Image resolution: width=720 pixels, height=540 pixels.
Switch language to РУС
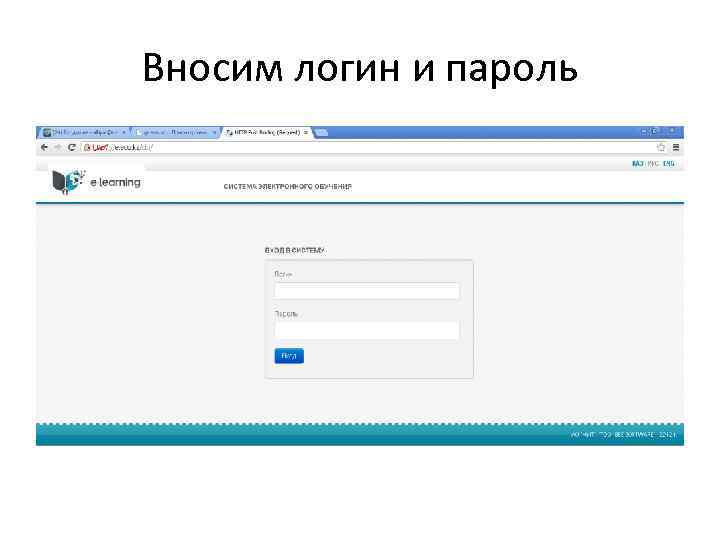click(x=653, y=164)
